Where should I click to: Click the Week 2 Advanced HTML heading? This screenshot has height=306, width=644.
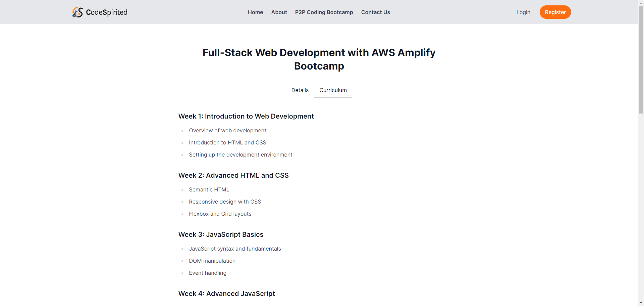(233, 175)
